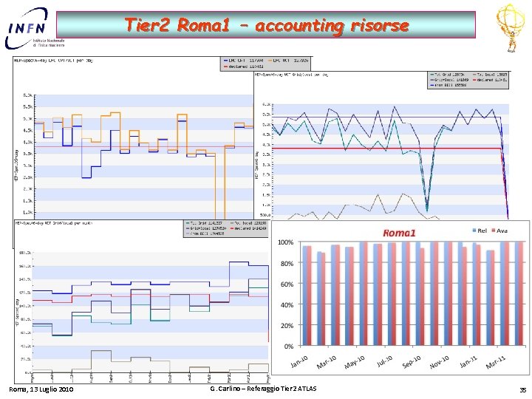Click the "Mar-11" axis label

496,362
